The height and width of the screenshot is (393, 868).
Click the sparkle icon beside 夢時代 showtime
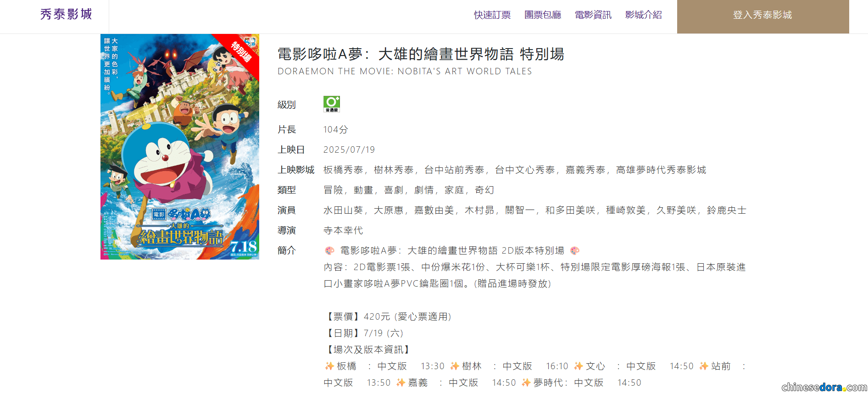click(x=526, y=382)
